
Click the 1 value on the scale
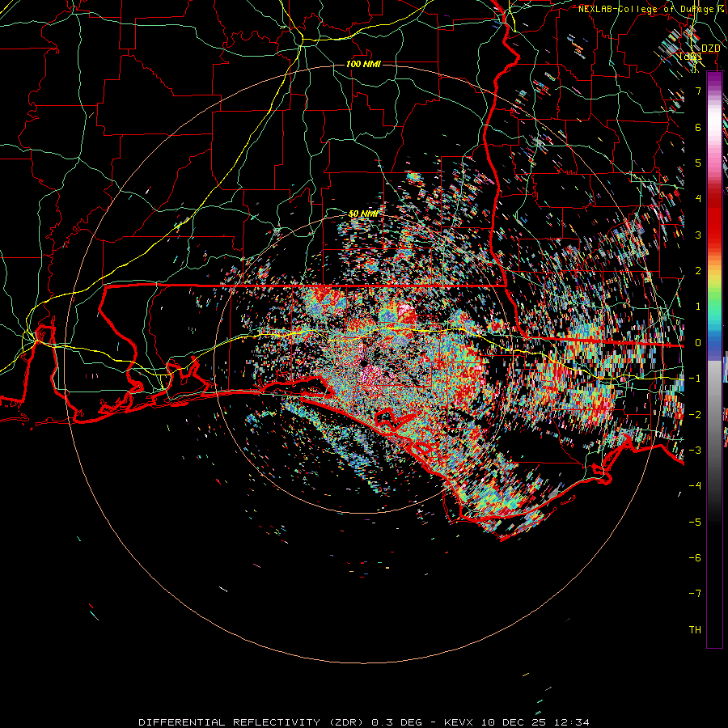(x=698, y=307)
